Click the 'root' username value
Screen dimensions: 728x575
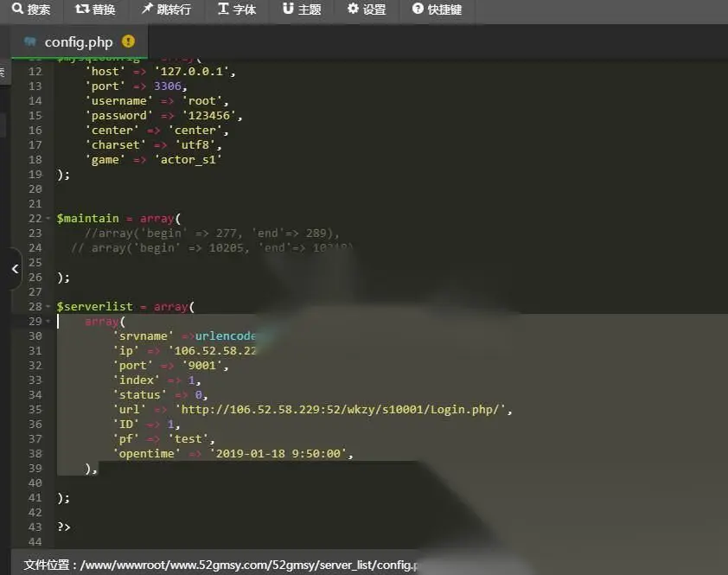[202, 101]
